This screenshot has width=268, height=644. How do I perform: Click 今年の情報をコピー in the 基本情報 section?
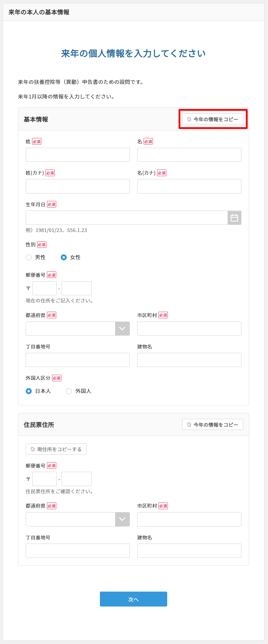212,119
